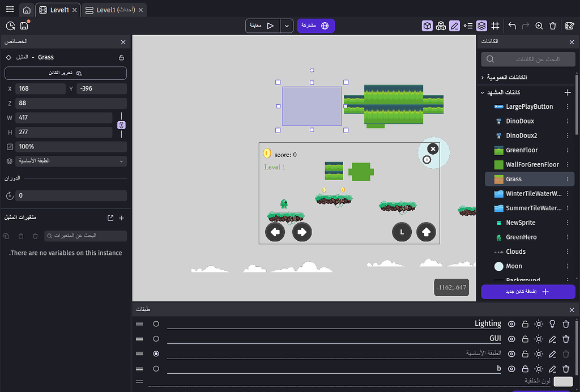This screenshot has height=392, width=580.
Task: Select the b layer as active via its radio button
Action: [156, 368]
